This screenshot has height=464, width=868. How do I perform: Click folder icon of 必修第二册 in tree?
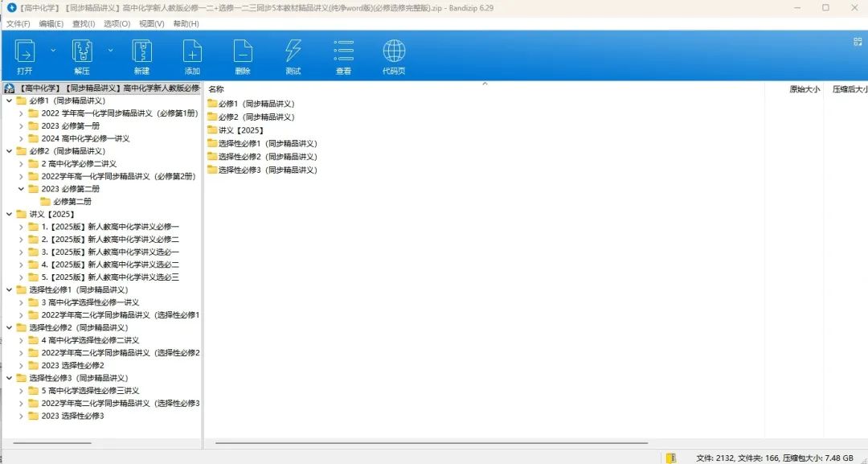(45, 202)
